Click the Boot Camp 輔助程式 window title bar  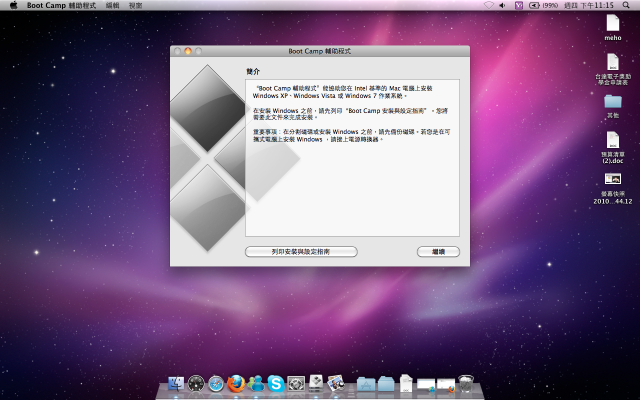point(320,51)
